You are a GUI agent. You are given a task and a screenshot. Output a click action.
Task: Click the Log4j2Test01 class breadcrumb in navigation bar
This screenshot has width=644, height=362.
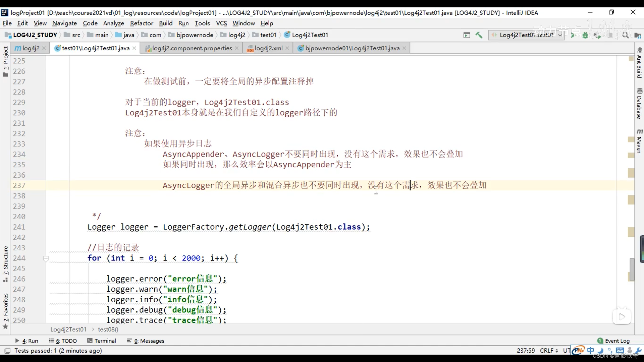point(306,35)
